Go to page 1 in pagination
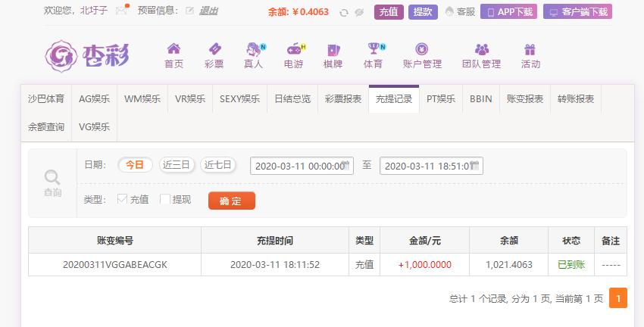 [x=618, y=297]
